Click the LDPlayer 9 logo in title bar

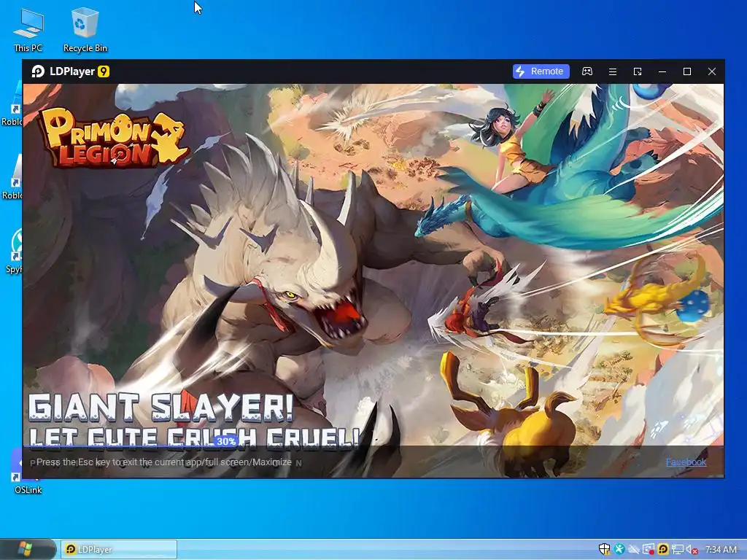(71, 71)
